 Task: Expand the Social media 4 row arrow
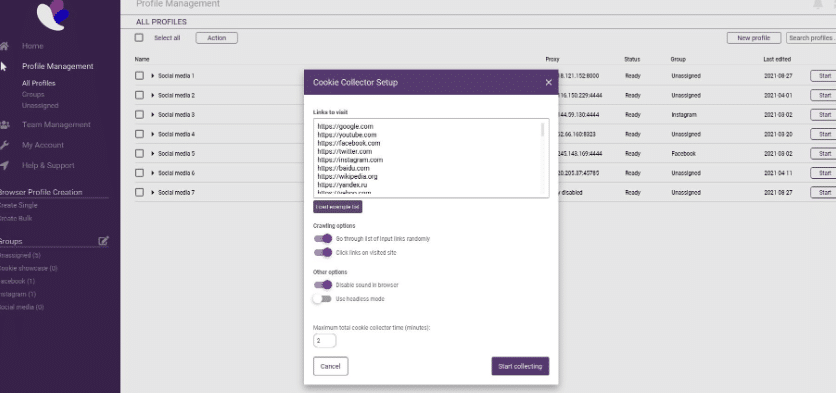coord(153,134)
